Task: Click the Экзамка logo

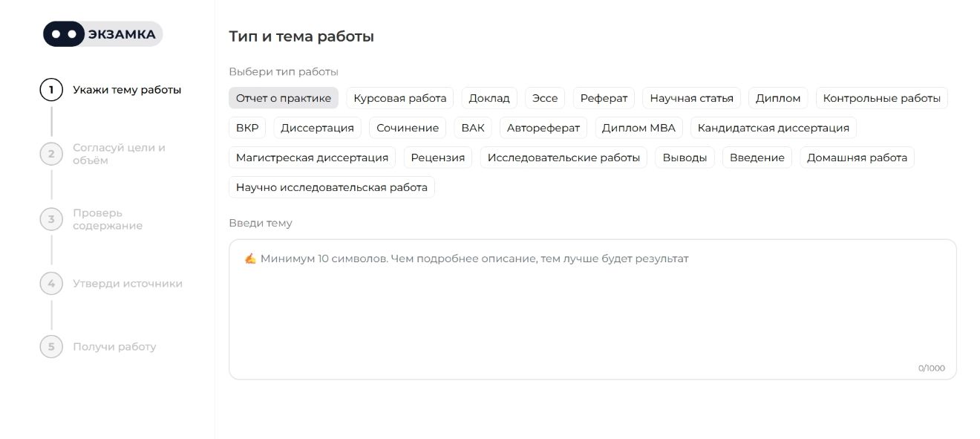Action: (102, 33)
